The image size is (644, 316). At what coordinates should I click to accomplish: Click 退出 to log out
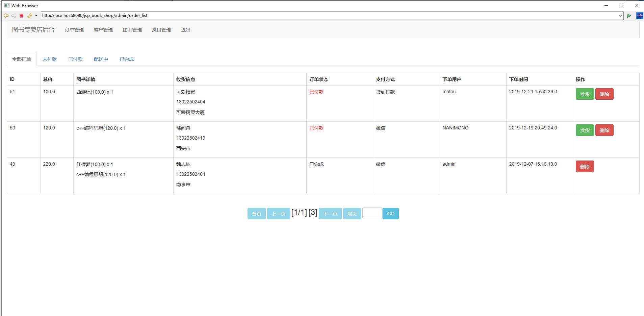[x=185, y=30]
